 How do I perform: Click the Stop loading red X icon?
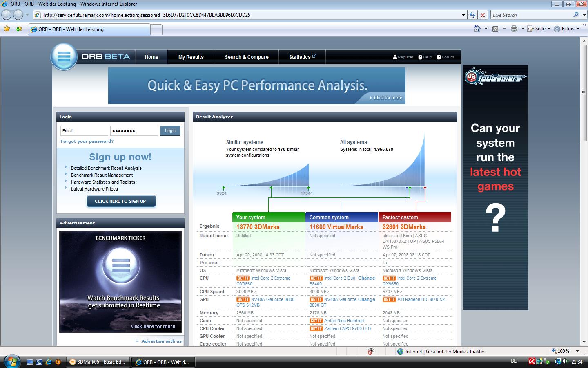[x=483, y=15]
